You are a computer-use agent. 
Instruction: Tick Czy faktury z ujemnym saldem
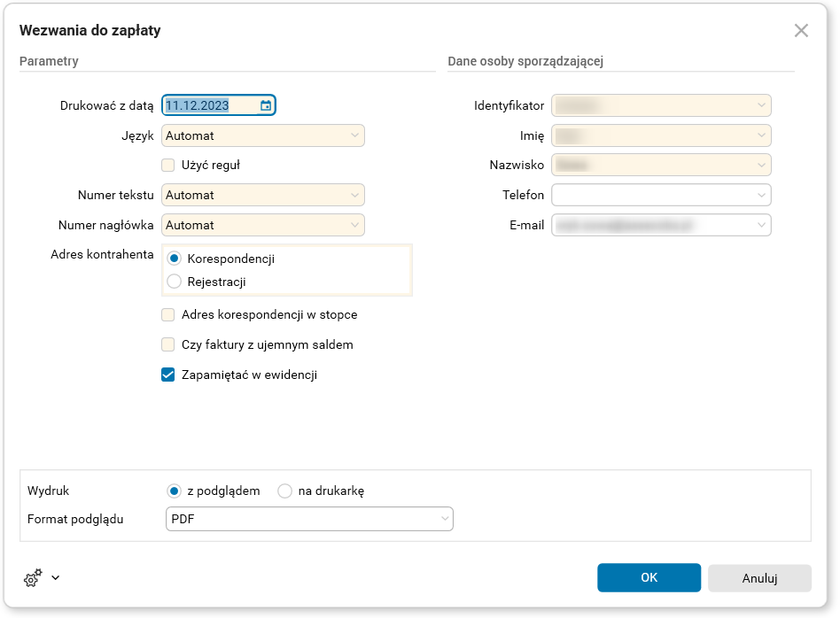167,344
